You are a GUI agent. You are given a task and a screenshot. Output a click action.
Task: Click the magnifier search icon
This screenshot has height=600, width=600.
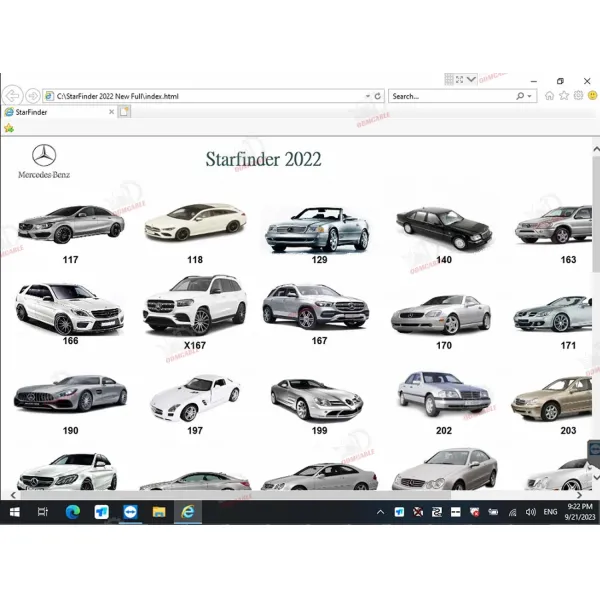coord(520,96)
